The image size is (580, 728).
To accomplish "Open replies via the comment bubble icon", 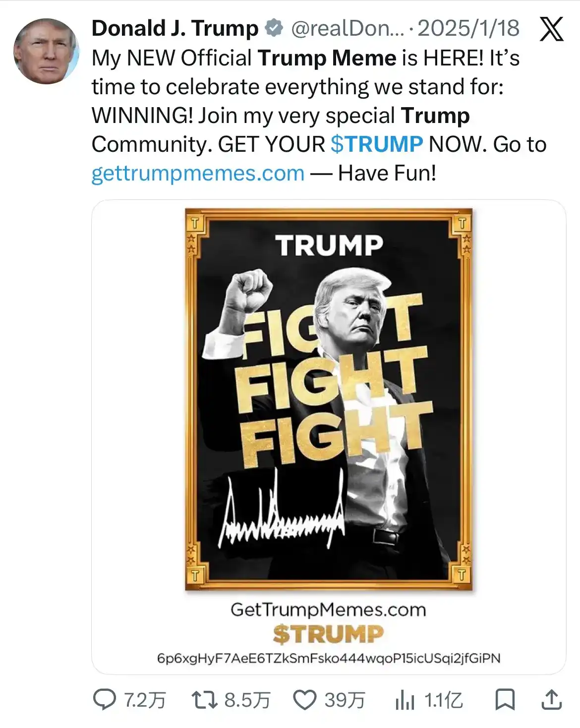I will (x=105, y=700).
